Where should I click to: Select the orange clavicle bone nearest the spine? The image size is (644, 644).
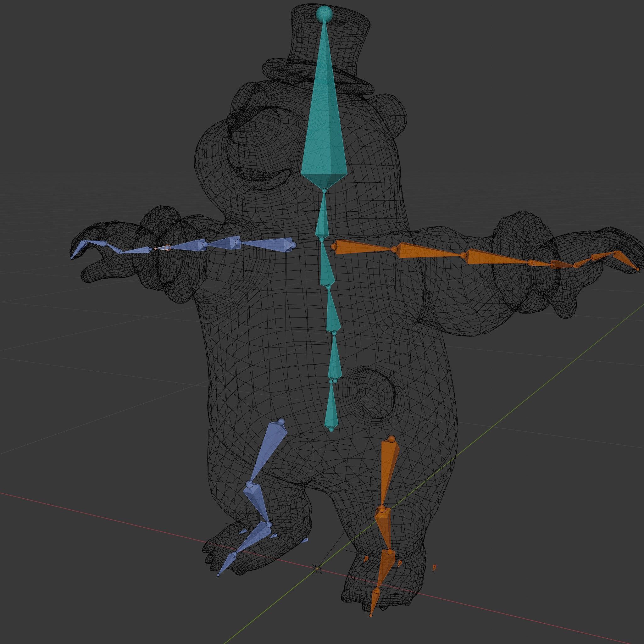(363, 247)
